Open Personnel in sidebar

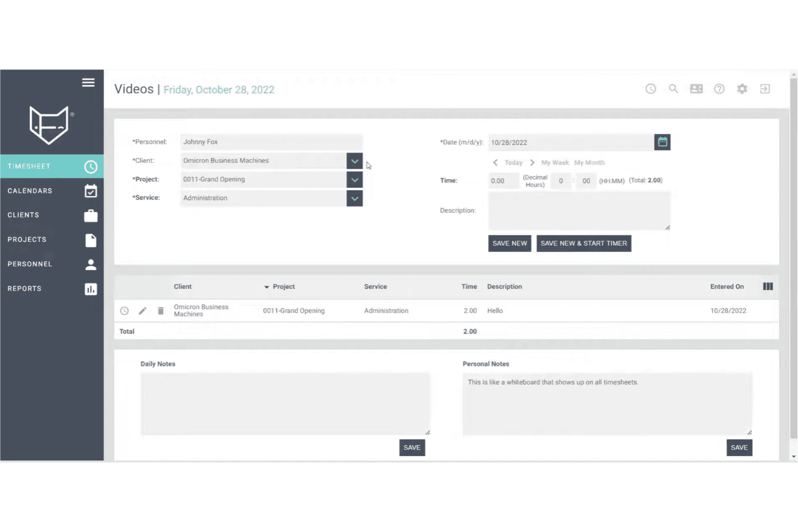pyautogui.click(x=52, y=264)
